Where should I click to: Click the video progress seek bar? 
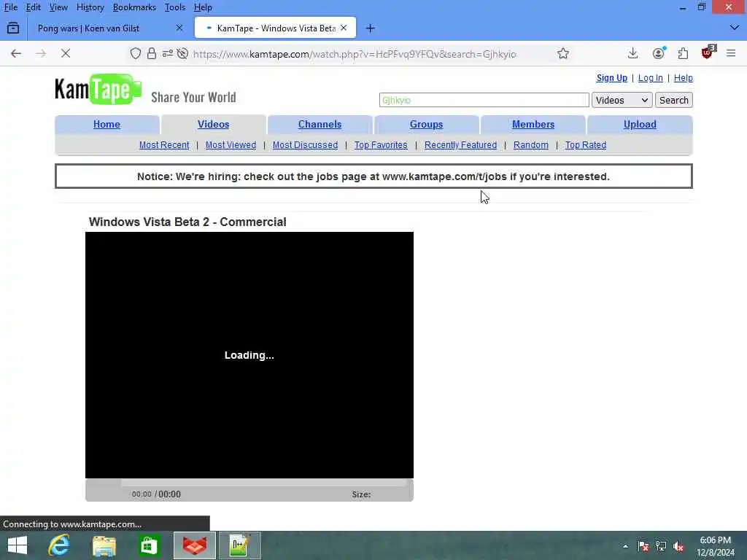[x=263, y=483]
